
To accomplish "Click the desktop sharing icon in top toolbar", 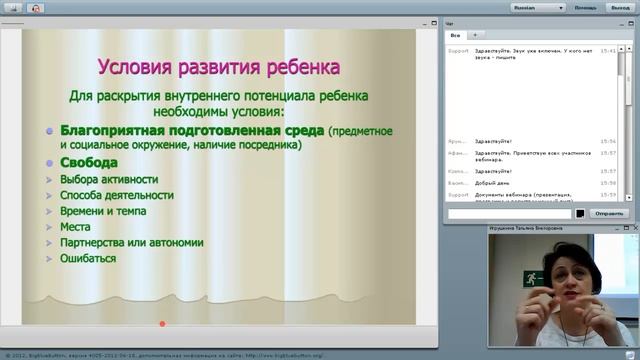I will pyautogui.click(x=13, y=8).
